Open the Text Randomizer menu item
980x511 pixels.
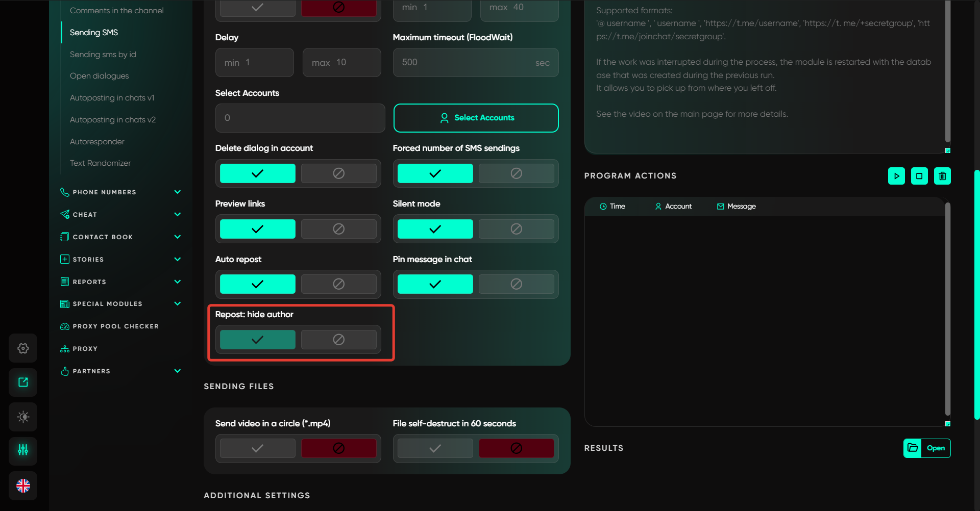(100, 163)
